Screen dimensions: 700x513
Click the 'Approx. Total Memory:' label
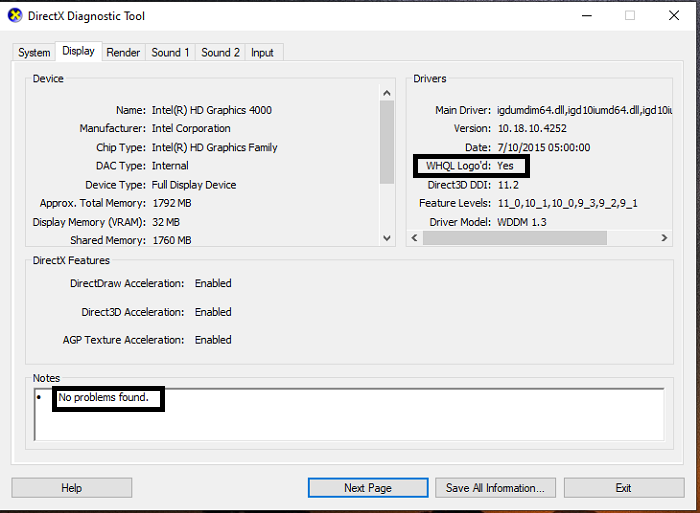92,203
